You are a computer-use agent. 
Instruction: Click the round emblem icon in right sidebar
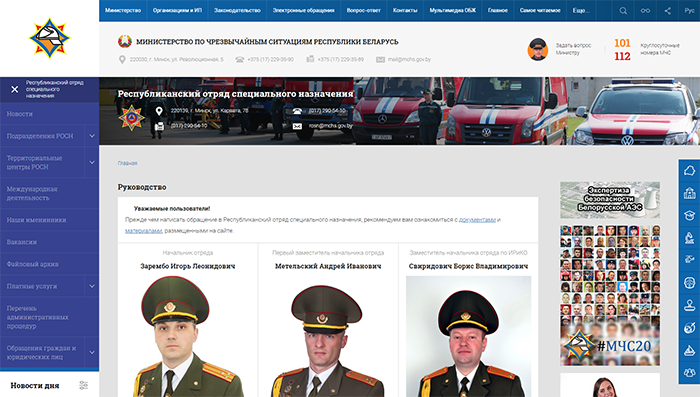tap(689, 283)
